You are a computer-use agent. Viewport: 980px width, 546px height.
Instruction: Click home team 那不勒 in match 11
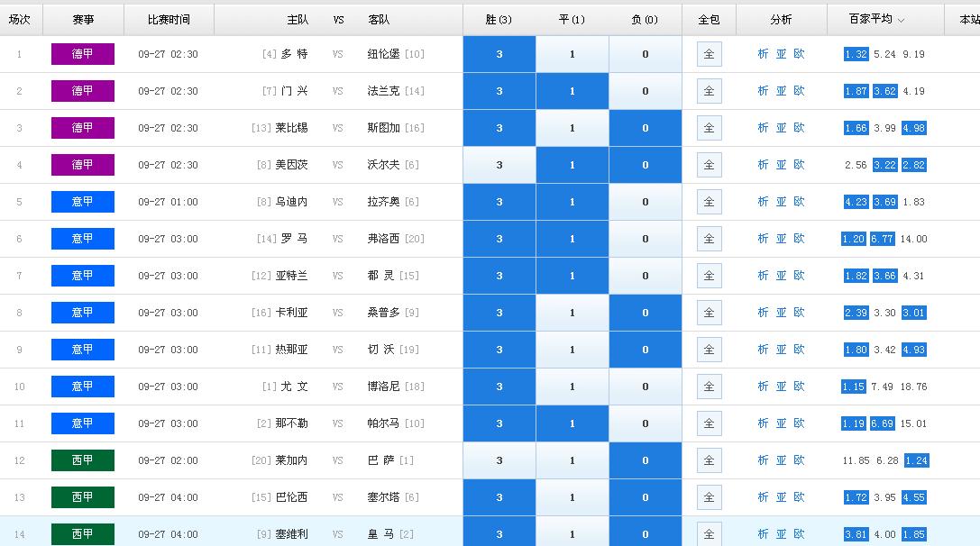coord(291,423)
